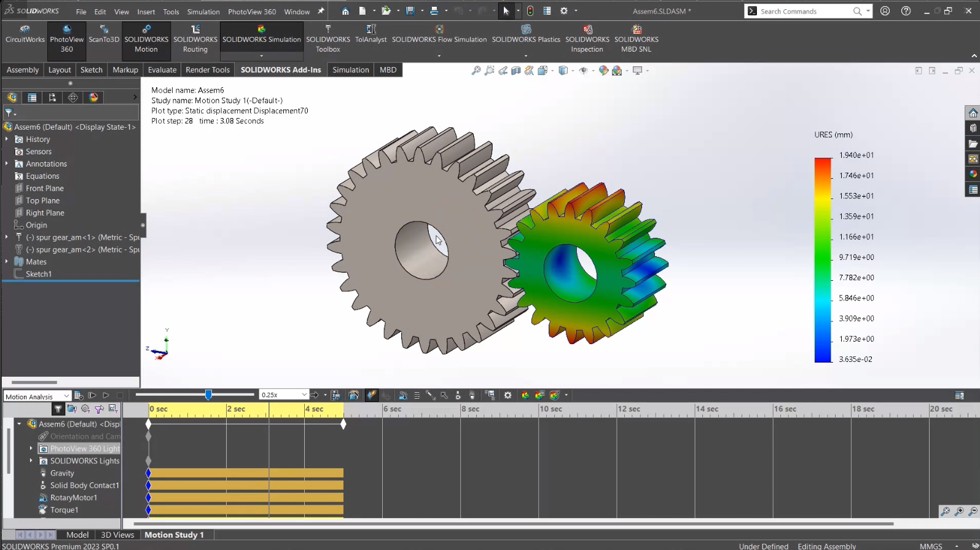Toggle the highlighted Autokey button
The width and height of the screenshot is (980, 550).
pyautogui.click(x=372, y=395)
